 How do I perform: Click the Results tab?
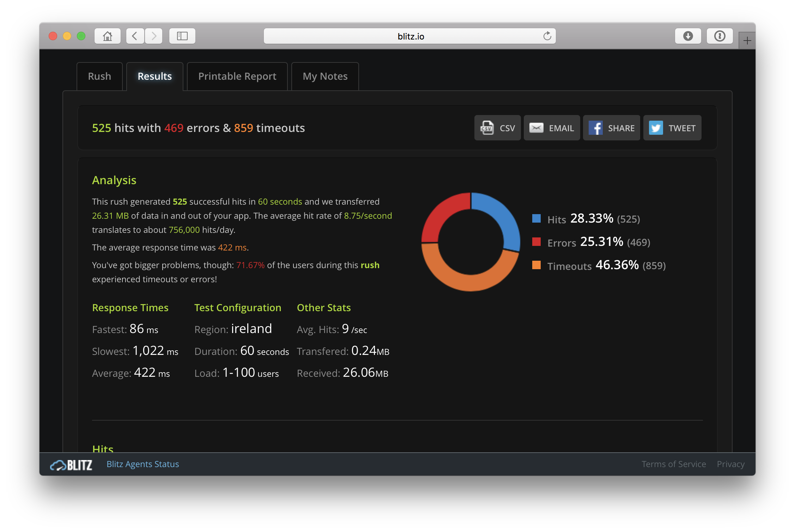pyautogui.click(x=155, y=76)
